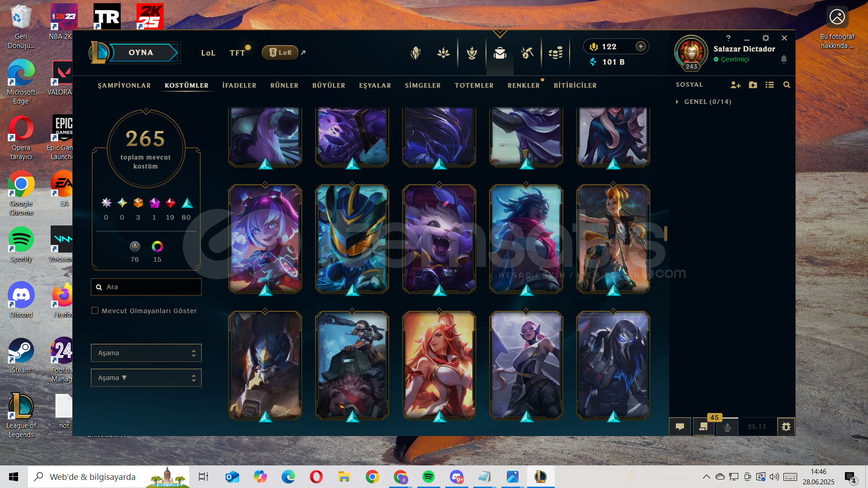868x488 pixels.
Task: Click the chroma color wheel icon showing 15
Action: [157, 246]
